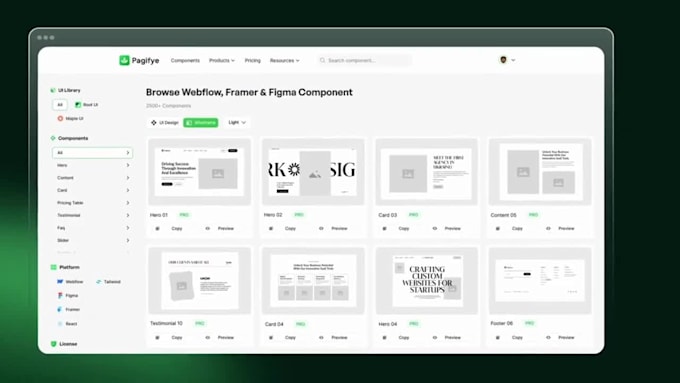Click the eye icon on Hero 02 card

(x=321, y=228)
